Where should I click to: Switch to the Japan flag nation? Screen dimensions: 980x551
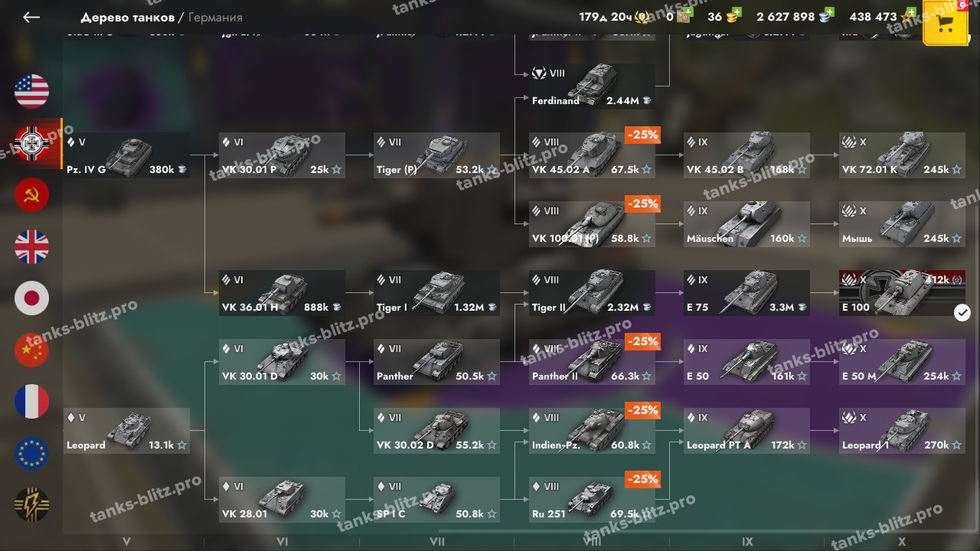(31, 298)
